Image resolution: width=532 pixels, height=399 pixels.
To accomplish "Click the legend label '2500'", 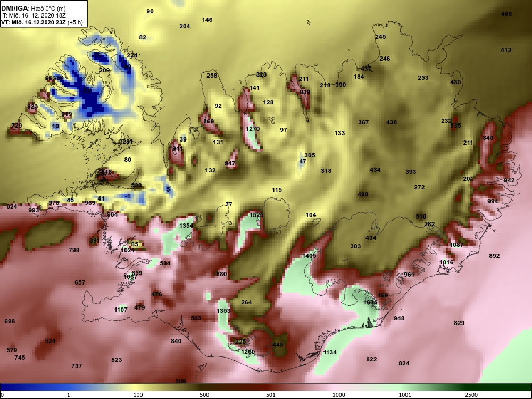I will tap(471, 395).
